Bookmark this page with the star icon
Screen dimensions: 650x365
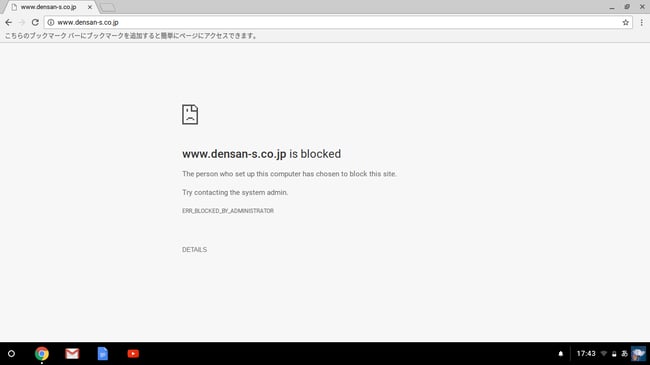626,22
